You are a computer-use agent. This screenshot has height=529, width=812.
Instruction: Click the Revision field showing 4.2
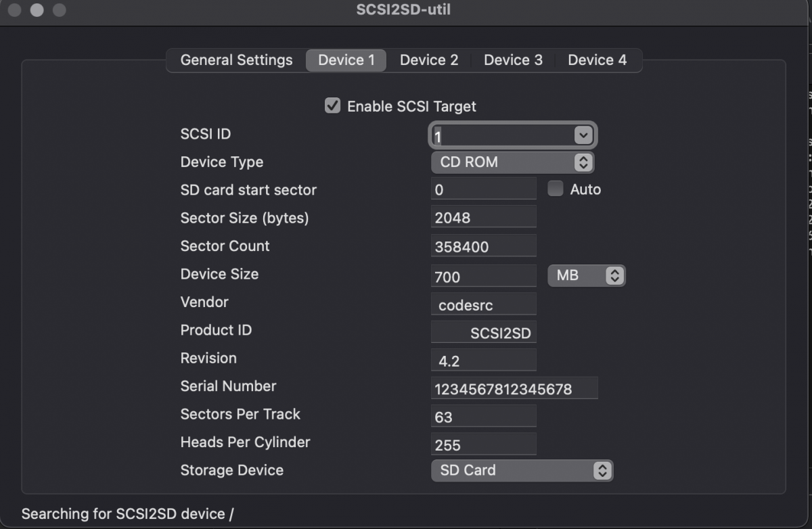click(484, 360)
